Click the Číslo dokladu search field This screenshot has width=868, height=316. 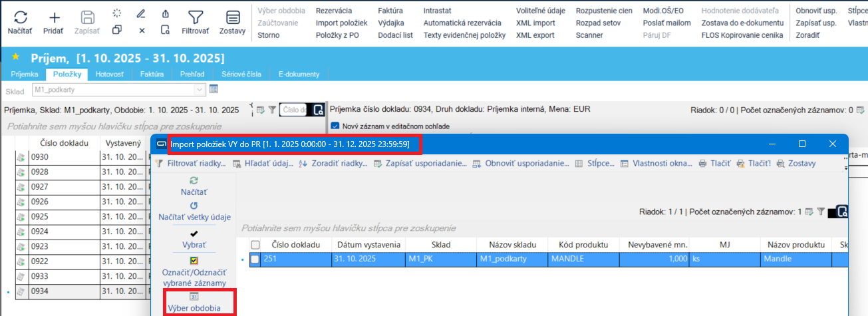(x=294, y=110)
